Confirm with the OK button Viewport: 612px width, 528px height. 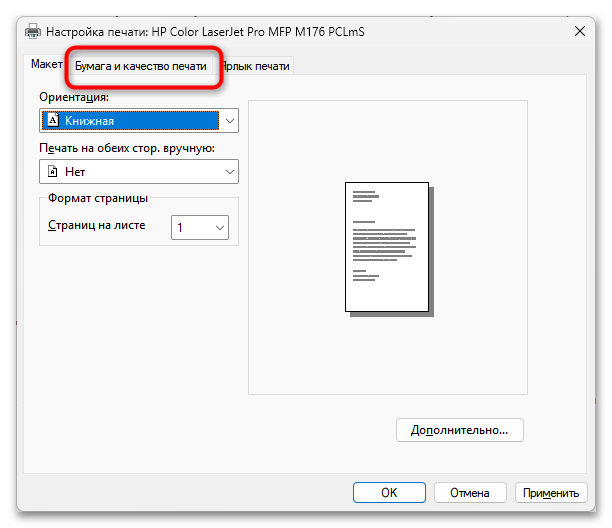click(x=389, y=492)
